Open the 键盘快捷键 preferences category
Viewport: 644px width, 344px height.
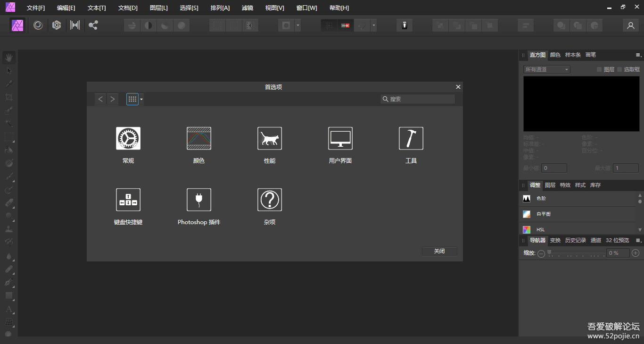[x=128, y=200]
